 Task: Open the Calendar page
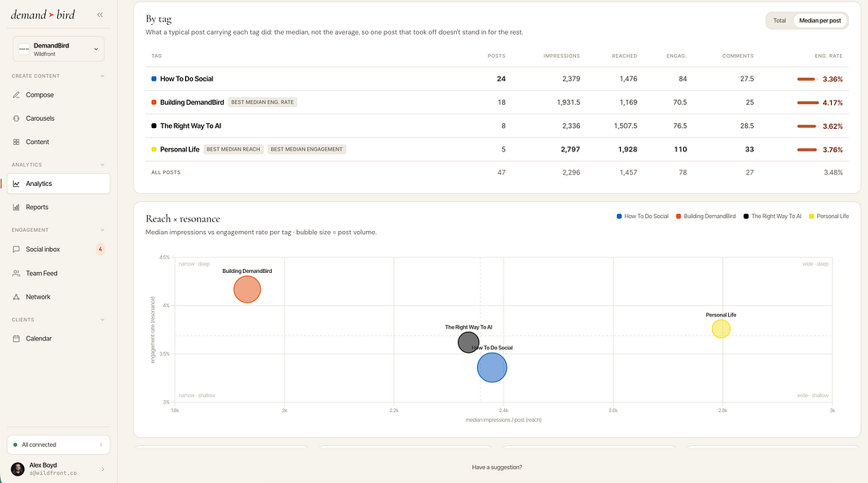tap(59, 338)
